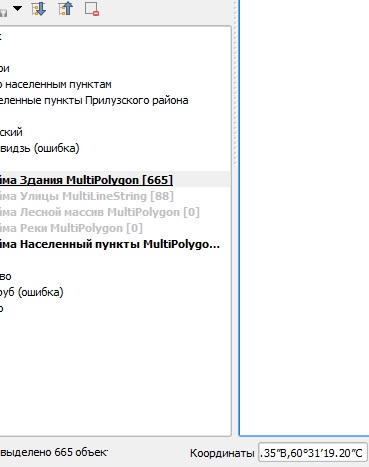369x467 pixels.
Task: Click the Expand All layers icon
Action: click(39, 9)
